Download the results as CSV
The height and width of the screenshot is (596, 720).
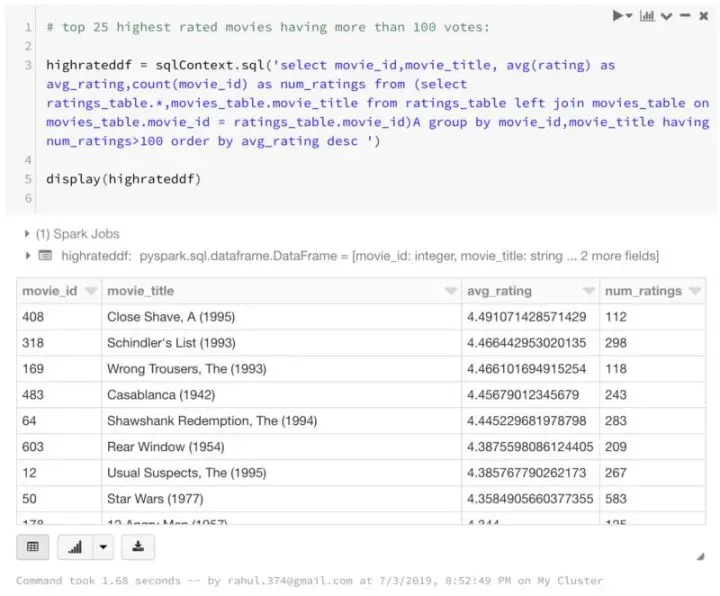pyautogui.click(x=137, y=547)
